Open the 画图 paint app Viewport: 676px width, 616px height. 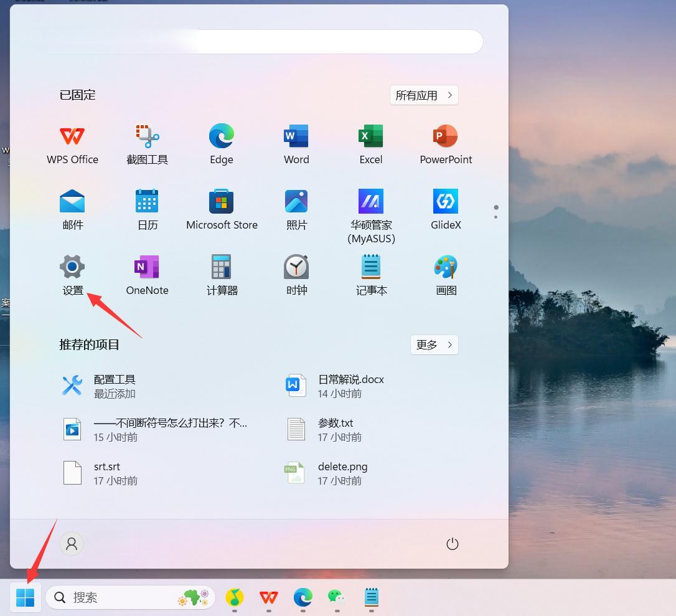(x=446, y=276)
